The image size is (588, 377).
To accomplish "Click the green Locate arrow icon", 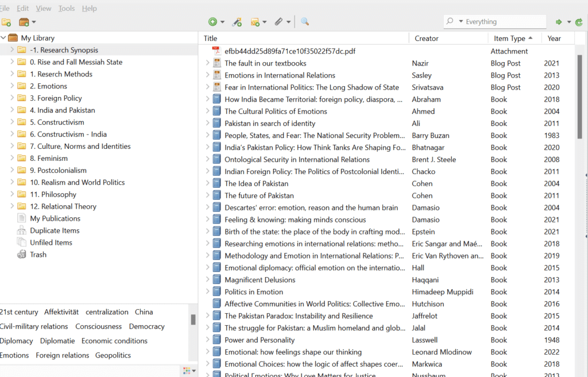I will [x=559, y=22].
